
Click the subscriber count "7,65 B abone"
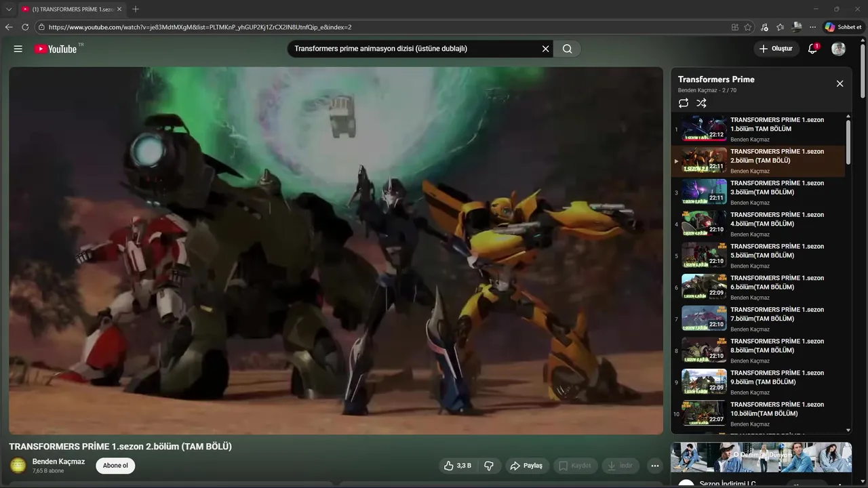(48, 471)
